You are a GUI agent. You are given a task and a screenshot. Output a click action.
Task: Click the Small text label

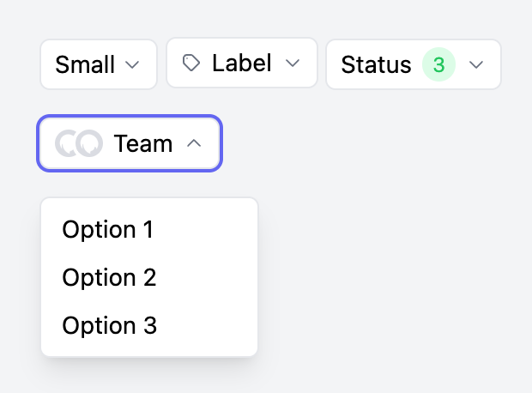[85, 64]
